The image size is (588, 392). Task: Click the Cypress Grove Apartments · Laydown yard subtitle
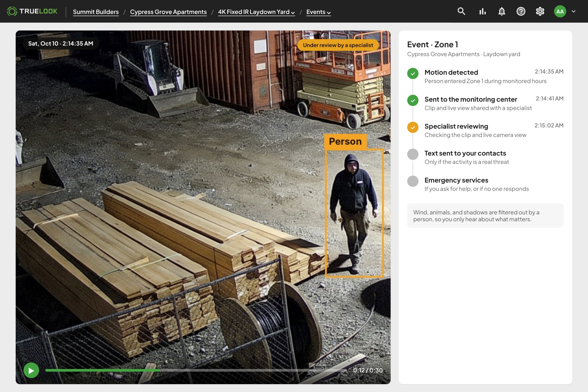(464, 54)
